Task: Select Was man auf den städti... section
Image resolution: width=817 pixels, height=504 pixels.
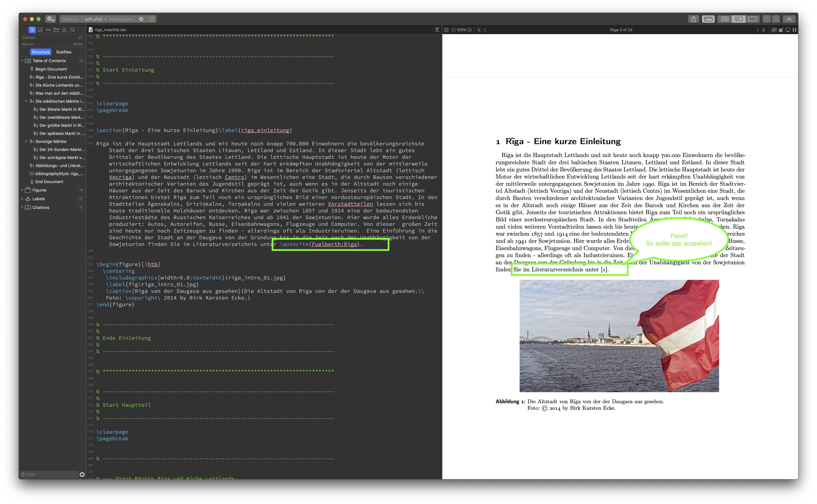Action: [x=57, y=93]
